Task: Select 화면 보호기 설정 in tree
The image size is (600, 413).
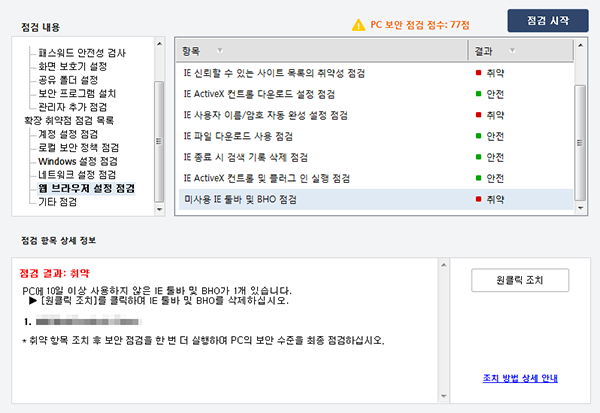Action: tap(72, 66)
